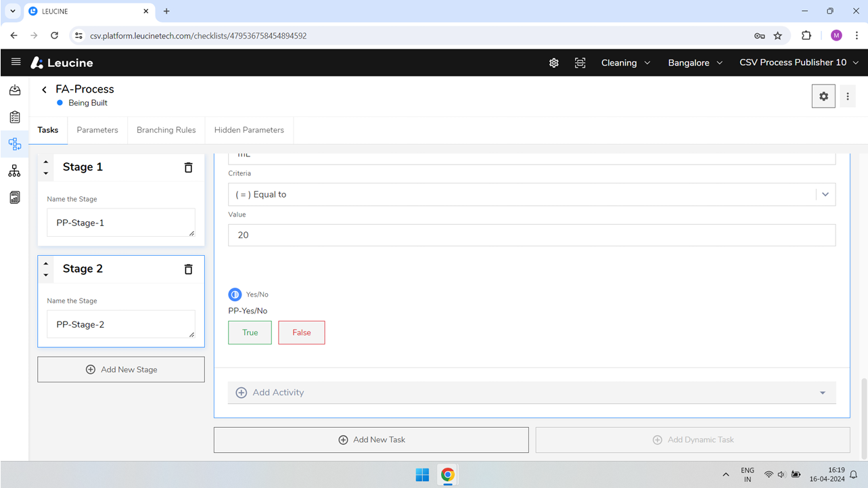Open the Cleaning dropdown in the top bar
868x488 pixels.
(x=625, y=62)
